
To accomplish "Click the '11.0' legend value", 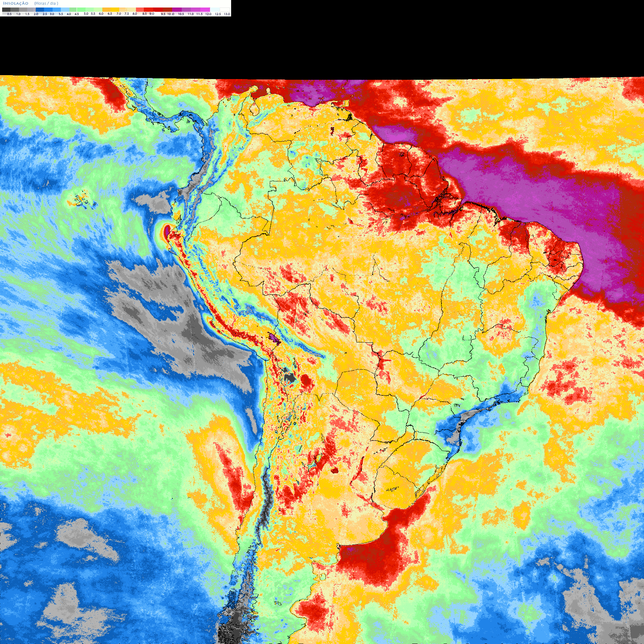I will click(191, 14).
